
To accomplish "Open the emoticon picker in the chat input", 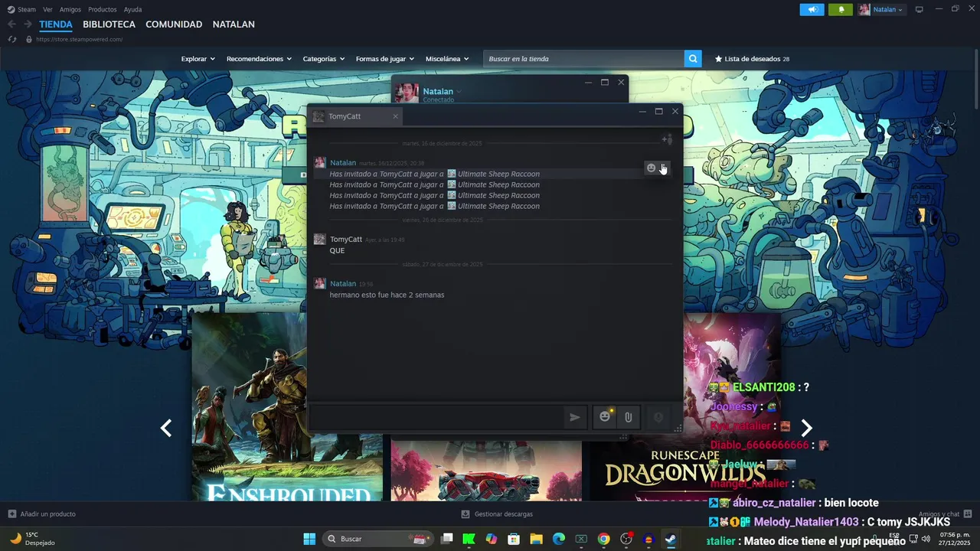I will click(x=605, y=417).
